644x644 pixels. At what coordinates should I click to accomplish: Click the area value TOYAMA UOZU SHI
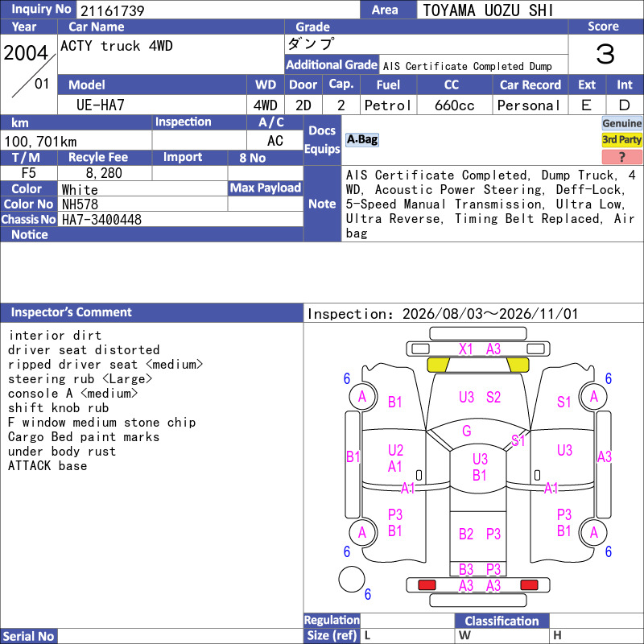click(x=488, y=10)
